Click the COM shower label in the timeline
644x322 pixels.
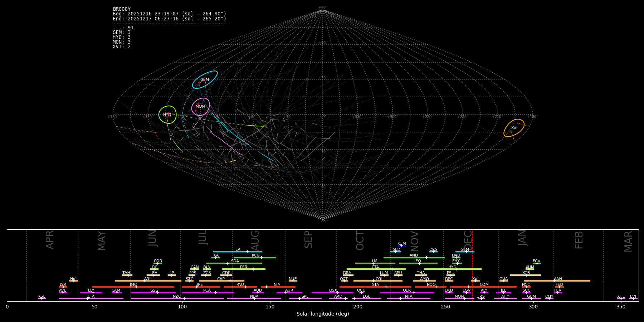coord(484,285)
